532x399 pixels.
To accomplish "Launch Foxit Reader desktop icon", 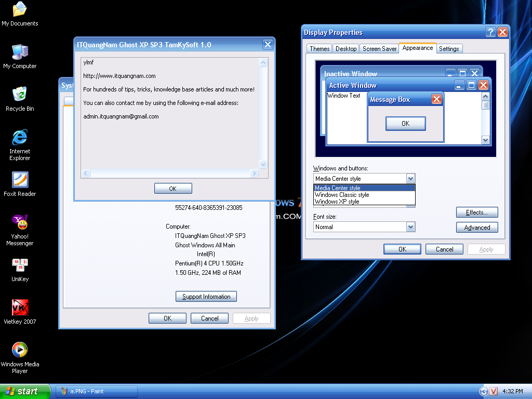I will pos(20,184).
